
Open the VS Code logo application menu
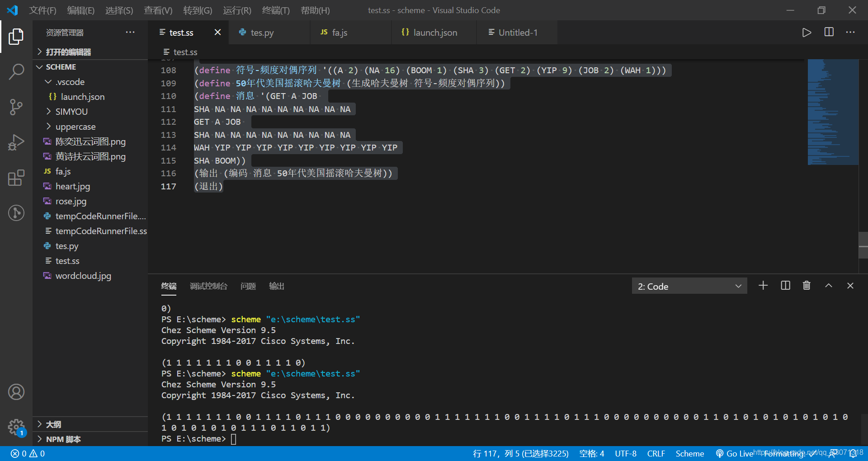13,10
